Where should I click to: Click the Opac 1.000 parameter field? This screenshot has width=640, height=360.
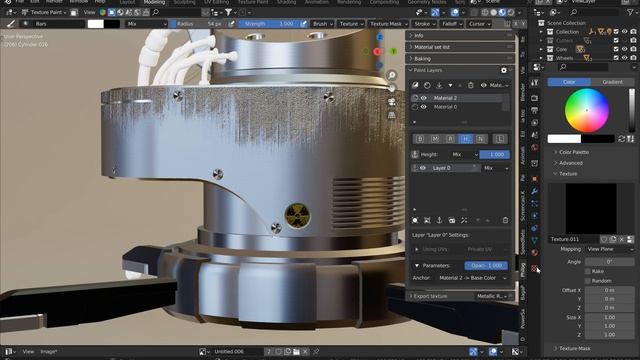click(x=487, y=266)
